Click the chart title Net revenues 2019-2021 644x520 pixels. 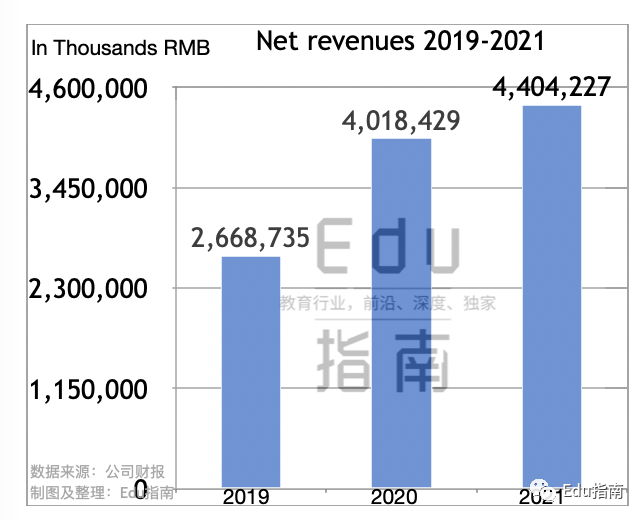pos(400,41)
